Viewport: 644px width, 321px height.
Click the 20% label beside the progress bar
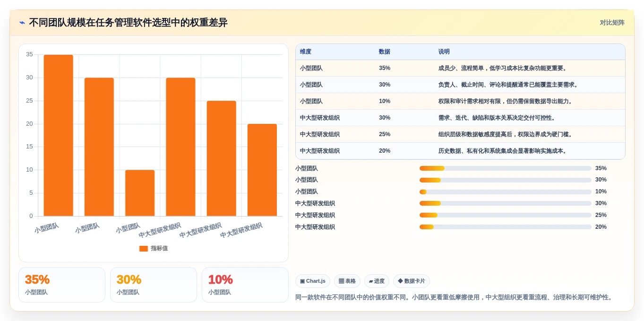point(601,227)
